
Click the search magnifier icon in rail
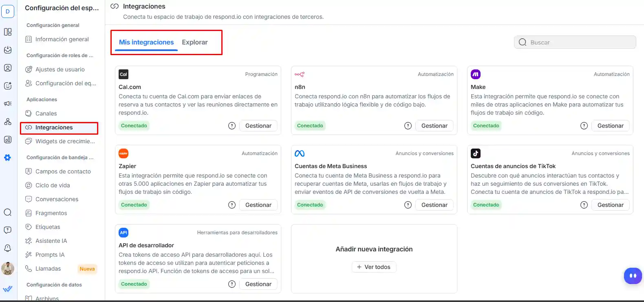8,212
